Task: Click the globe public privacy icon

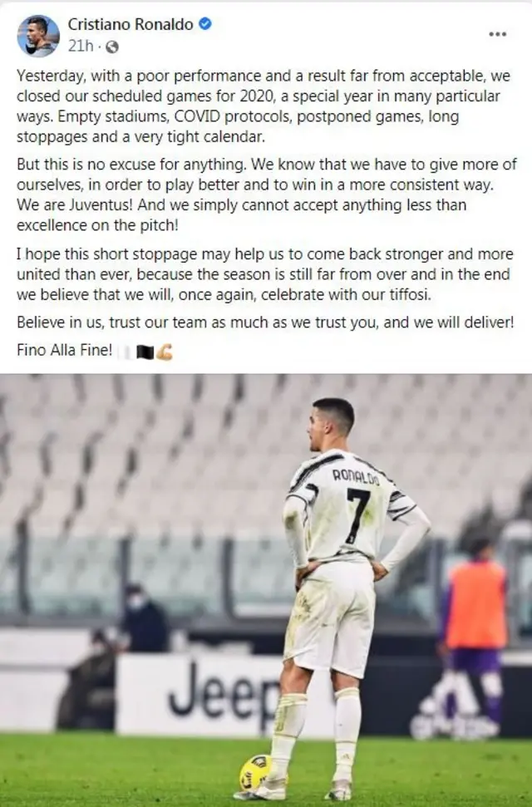Action: [x=111, y=47]
